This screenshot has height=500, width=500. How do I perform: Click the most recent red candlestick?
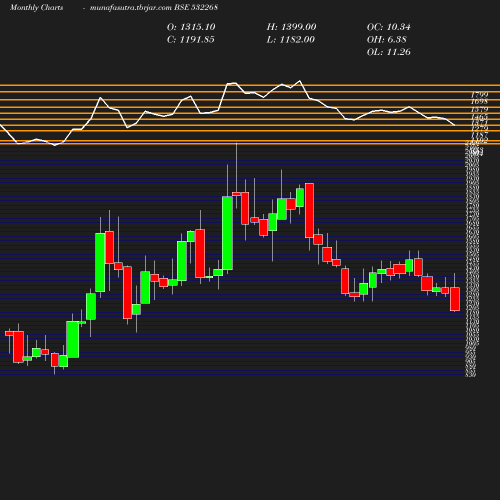tap(455, 299)
